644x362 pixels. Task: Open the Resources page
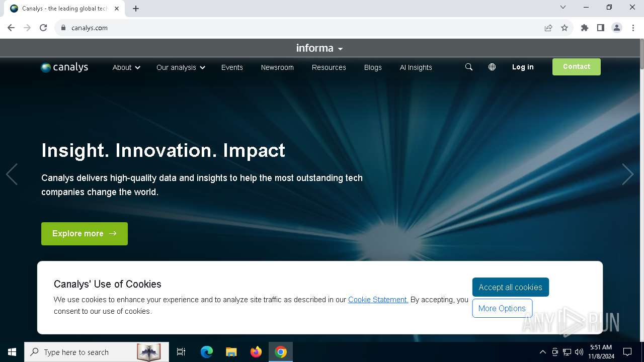tap(329, 67)
